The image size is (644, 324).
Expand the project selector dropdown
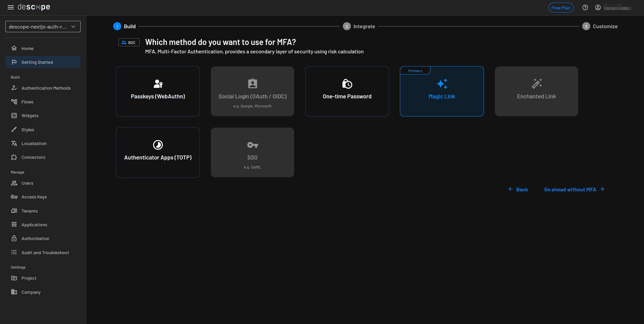43,27
